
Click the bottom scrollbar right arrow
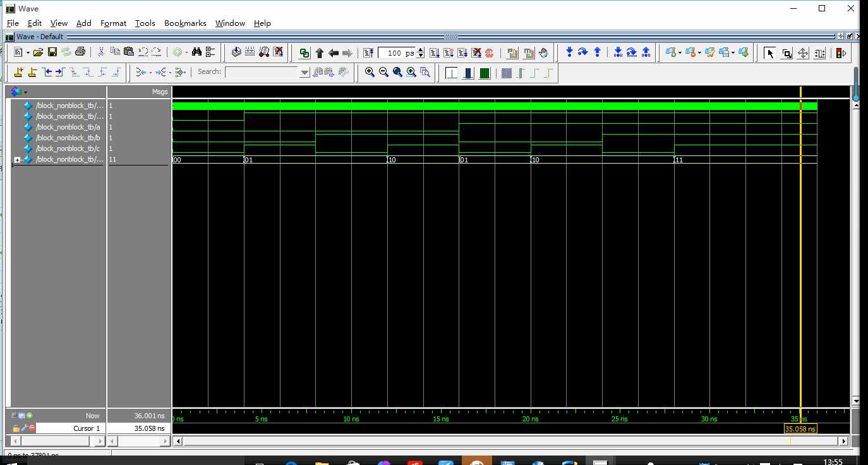click(843, 441)
